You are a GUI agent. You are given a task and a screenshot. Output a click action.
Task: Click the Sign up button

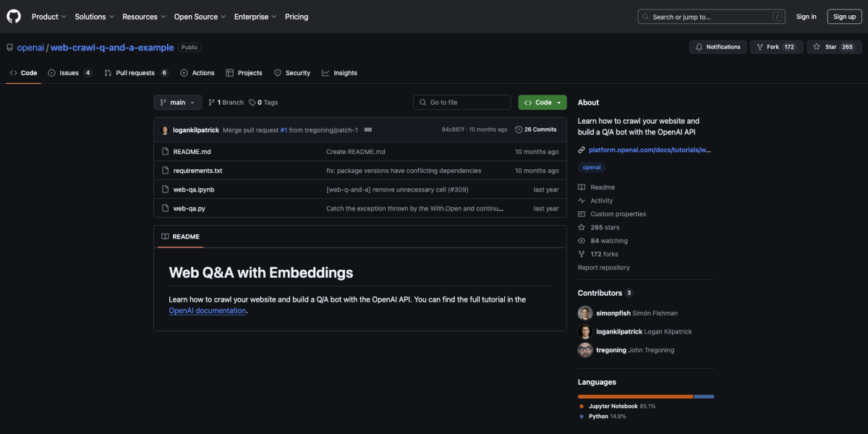tap(844, 17)
